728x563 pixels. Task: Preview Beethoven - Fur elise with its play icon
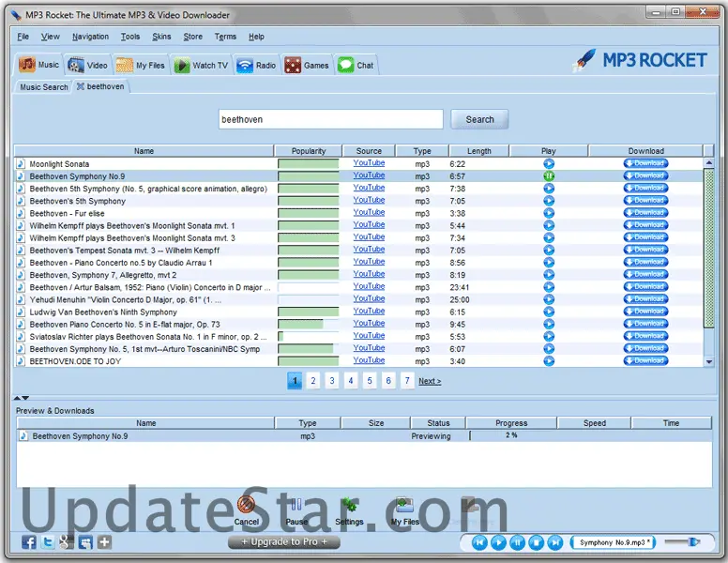point(549,213)
